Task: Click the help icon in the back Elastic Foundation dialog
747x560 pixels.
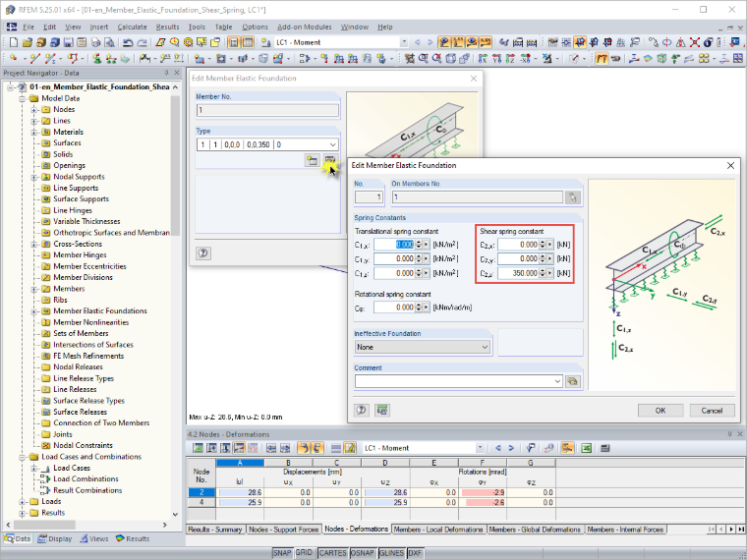Action: (203, 253)
